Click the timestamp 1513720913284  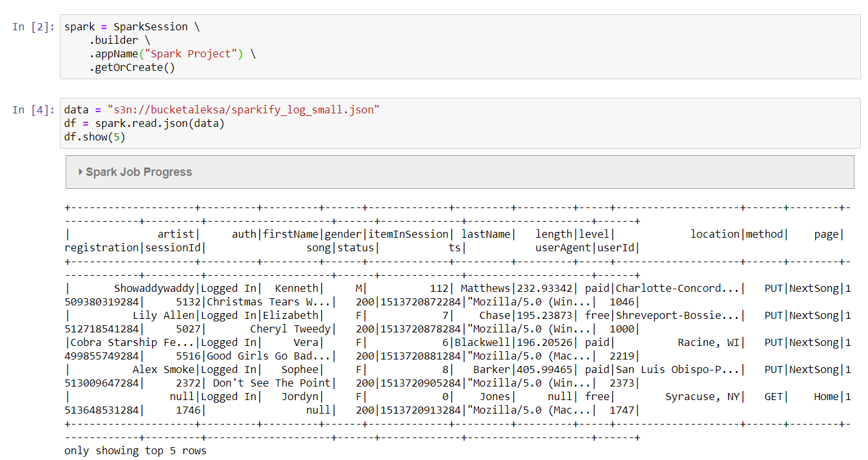point(420,410)
